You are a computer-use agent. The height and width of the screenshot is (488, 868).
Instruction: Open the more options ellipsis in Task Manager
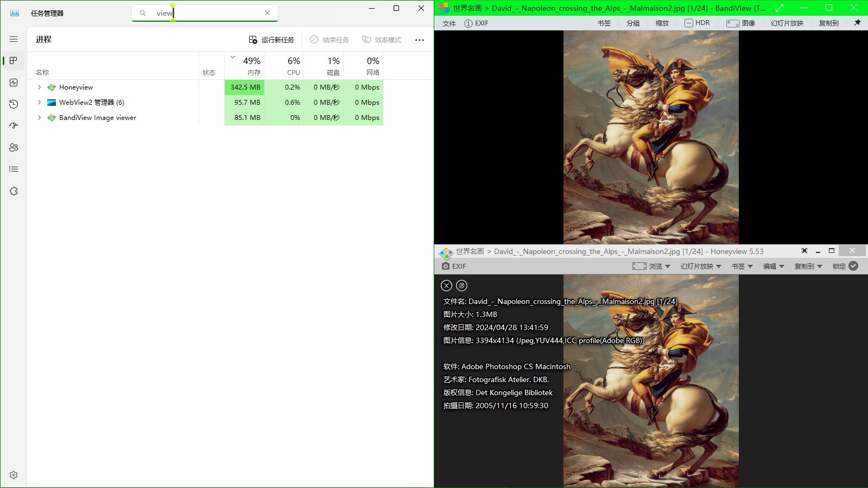coord(420,40)
